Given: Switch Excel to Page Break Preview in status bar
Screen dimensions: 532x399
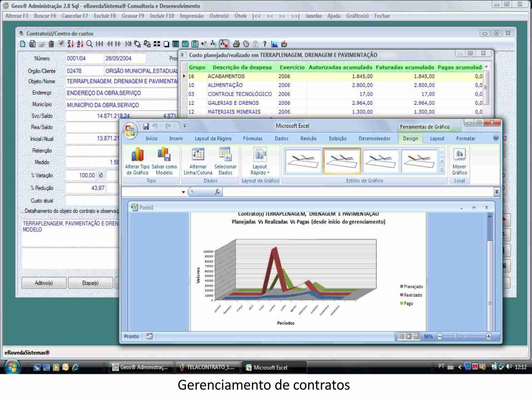Looking at the screenshot, I should 416,336.
